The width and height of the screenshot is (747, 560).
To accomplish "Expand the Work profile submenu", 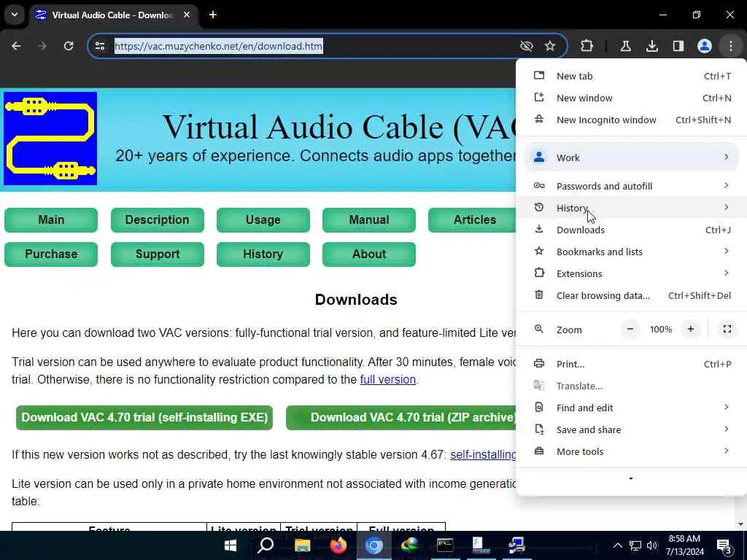I will (x=631, y=157).
